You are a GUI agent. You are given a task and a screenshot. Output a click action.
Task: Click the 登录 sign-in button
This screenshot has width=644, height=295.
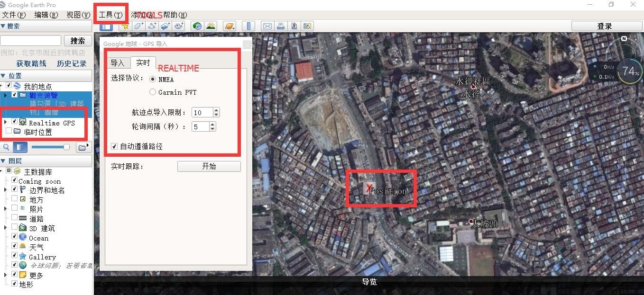[x=604, y=27]
